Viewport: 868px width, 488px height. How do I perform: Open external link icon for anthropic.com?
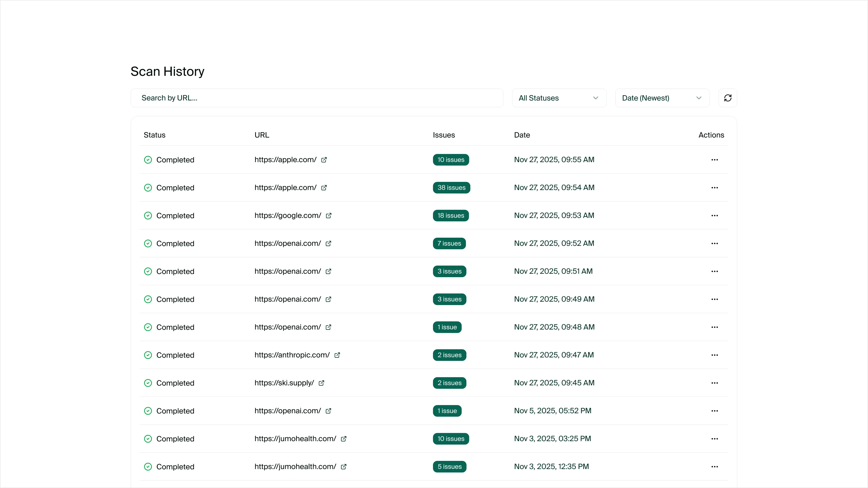tap(337, 355)
